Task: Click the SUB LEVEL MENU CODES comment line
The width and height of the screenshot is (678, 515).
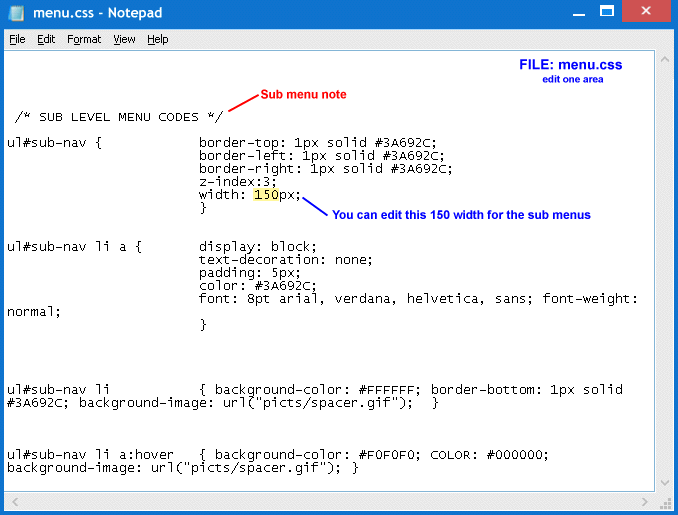Action: (119, 117)
